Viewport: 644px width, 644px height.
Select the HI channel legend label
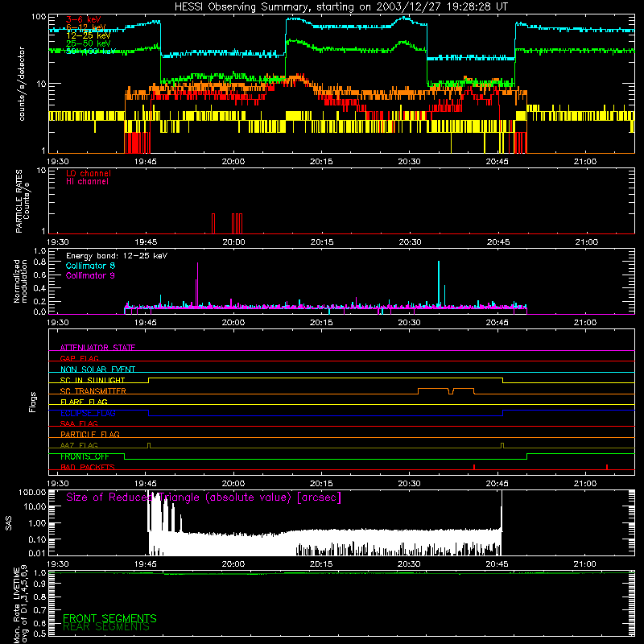87,182
